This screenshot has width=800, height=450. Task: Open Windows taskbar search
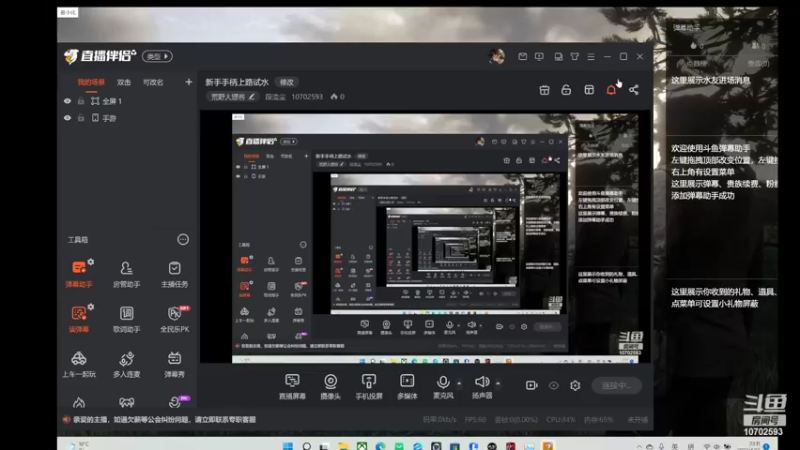pyautogui.click(x=307, y=446)
